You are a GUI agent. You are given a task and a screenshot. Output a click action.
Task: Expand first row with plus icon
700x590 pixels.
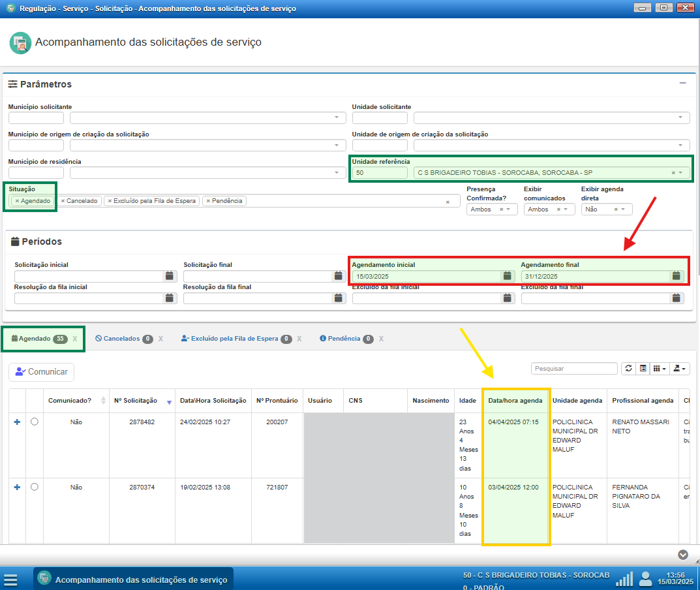coord(17,422)
